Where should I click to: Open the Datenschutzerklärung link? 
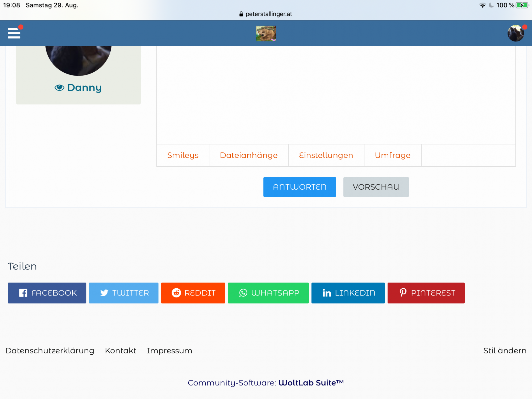click(x=50, y=351)
